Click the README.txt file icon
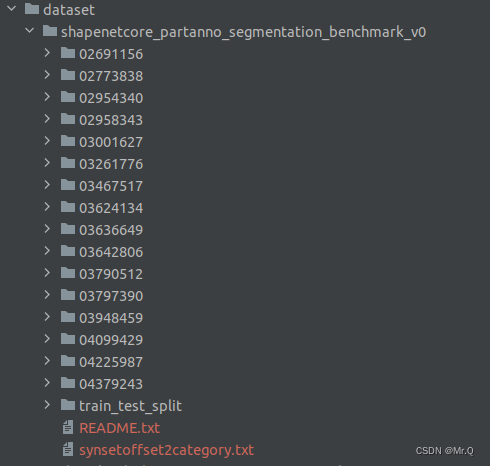Image resolution: width=490 pixels, height=466 pixels. (68, 427)
